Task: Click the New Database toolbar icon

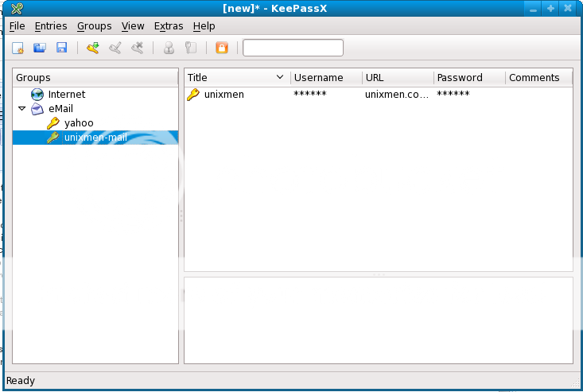Action: (x=17, y=48)
